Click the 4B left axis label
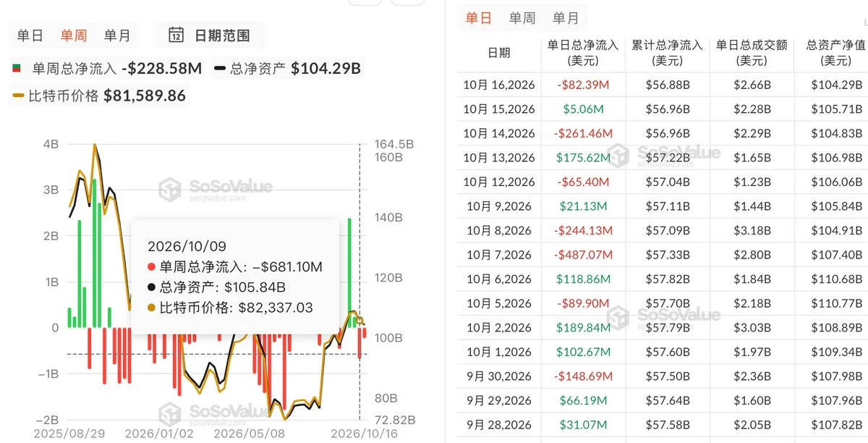The image size is (868, 443). [x=51, y=143]
